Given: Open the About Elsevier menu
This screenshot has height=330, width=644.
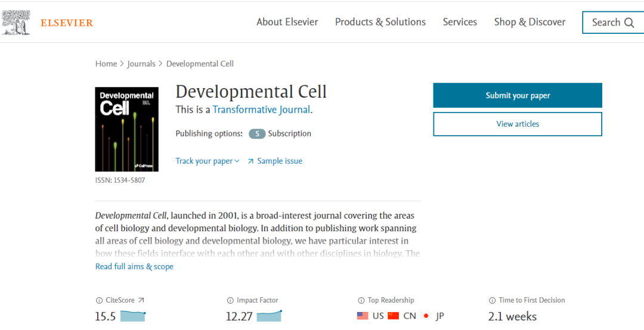Looking at the screenshot, I should point(287,22).
